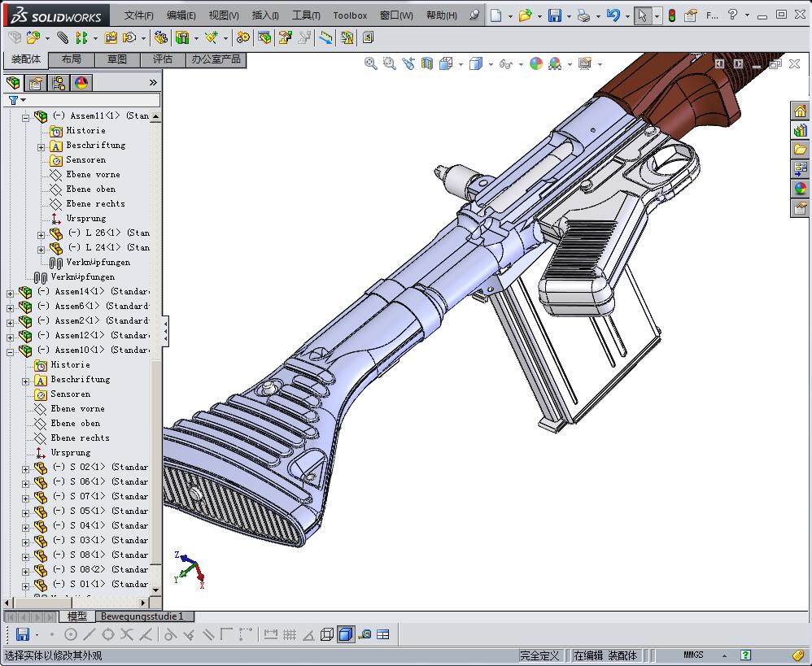Expand the Assem14<1> tree node
The width and height of the screenshot is (812, 666).
[11, 292]
